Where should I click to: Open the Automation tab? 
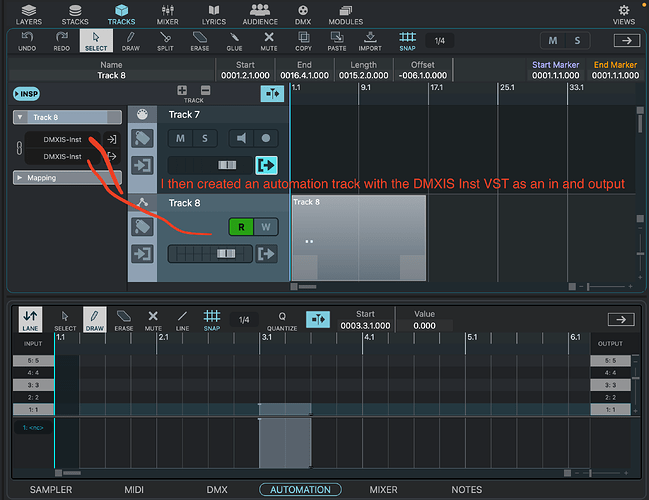point(300,490)
